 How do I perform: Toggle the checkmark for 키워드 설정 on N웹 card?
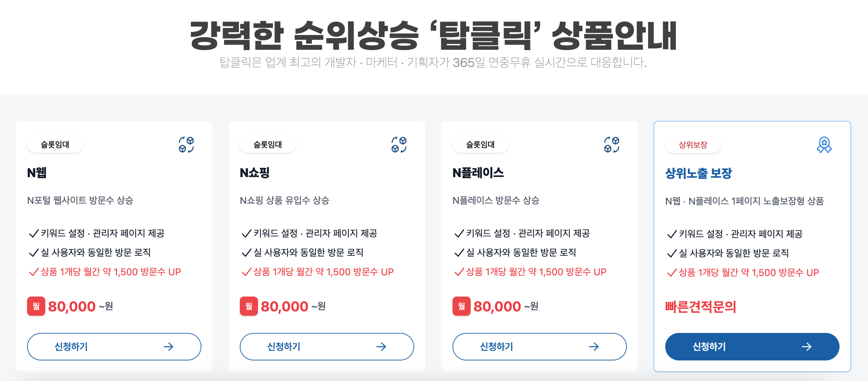33,233
